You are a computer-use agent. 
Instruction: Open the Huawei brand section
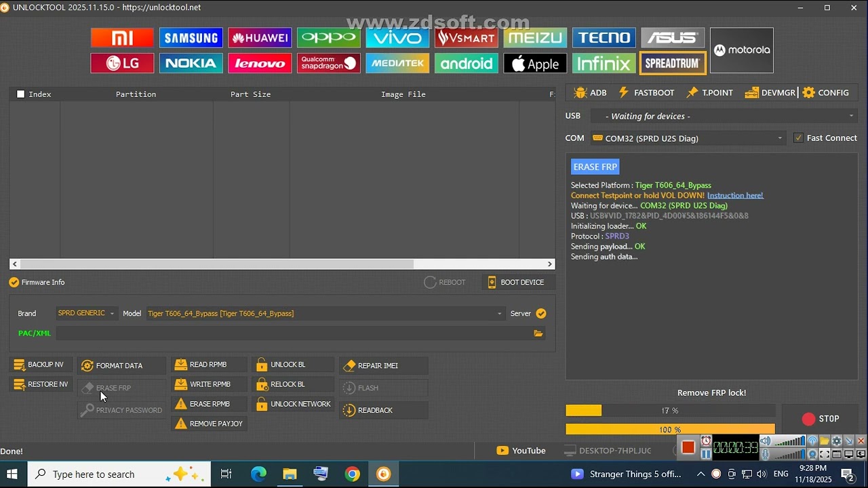pos(260,38)
